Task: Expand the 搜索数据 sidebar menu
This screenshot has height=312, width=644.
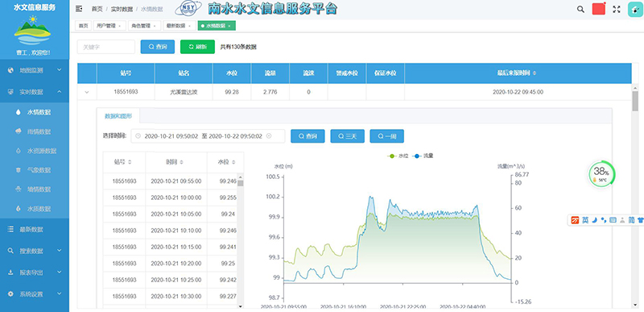Action: [x=35, y=251]
